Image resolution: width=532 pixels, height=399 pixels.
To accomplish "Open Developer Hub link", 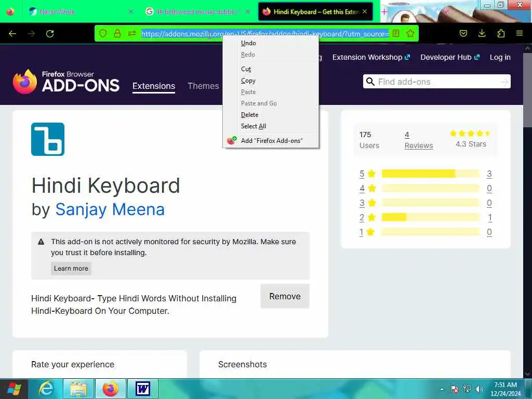I will point(450,57).
